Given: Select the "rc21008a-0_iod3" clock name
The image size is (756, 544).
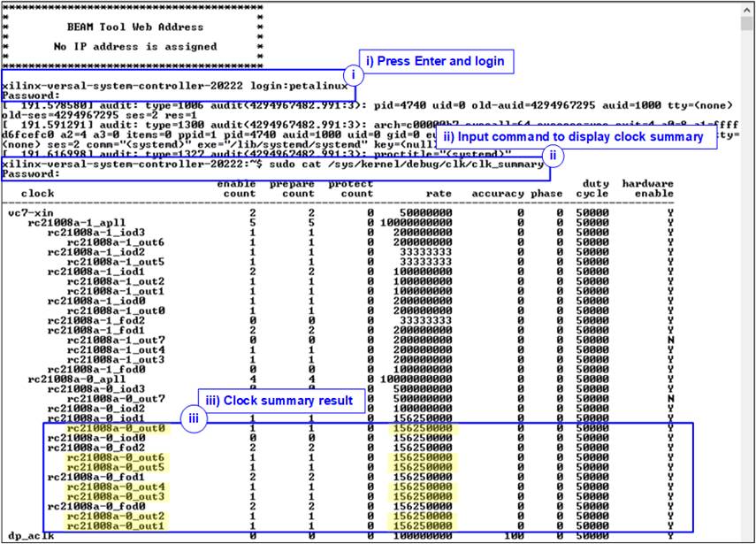Looking at the screenshot, I should pyautogui.click(x=96, y=388).
